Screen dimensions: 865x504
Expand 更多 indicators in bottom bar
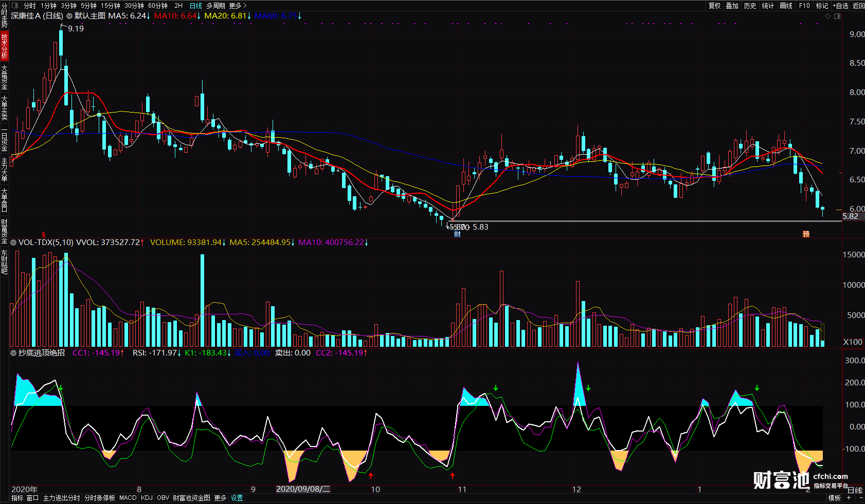click(x=220, y=498)
